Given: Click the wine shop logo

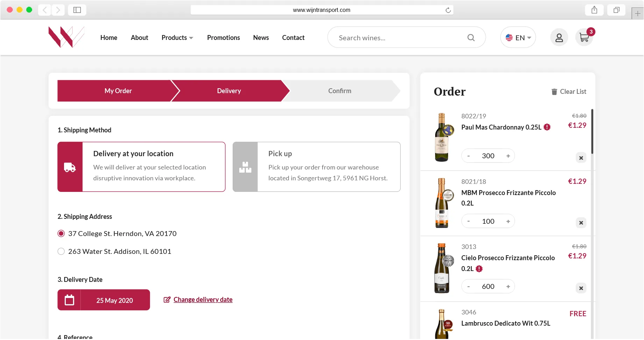Looking at the screenshot, I should pos(66,37).
